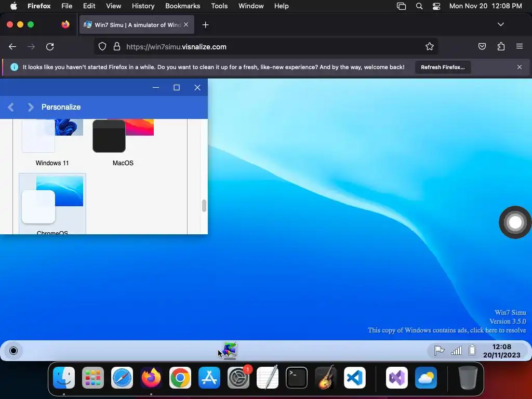
Task: Maximize the Personalize window
Action: click(177, 87)
